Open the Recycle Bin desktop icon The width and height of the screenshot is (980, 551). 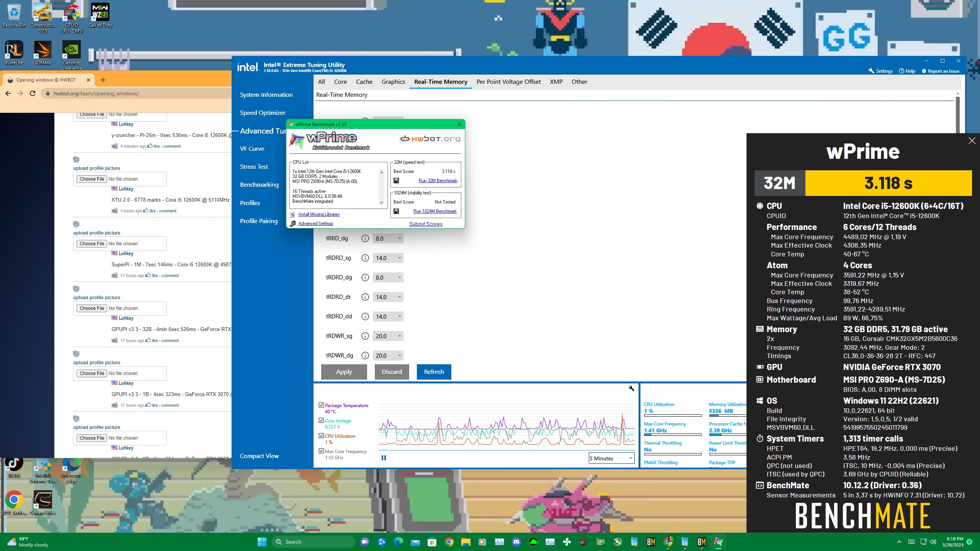14,15
